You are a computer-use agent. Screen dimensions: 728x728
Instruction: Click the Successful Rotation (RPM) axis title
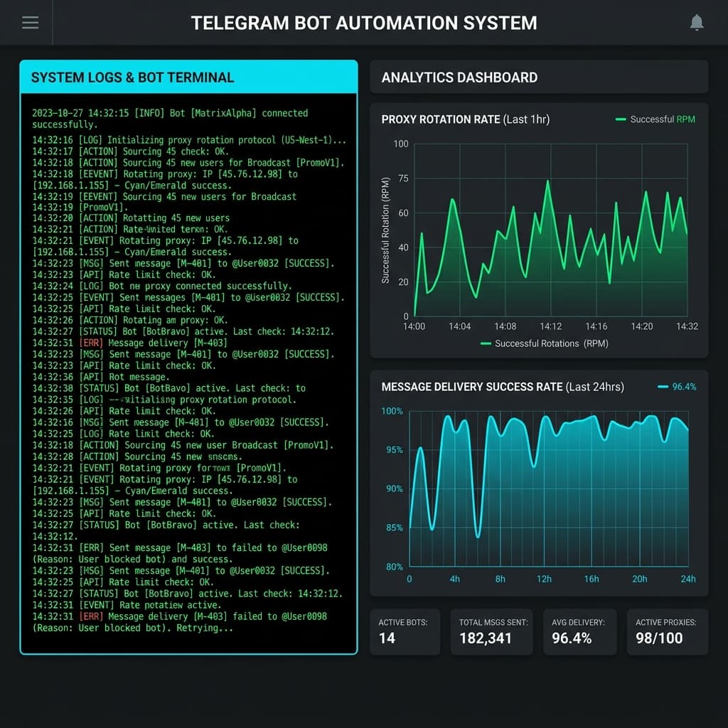click(385, 230)
